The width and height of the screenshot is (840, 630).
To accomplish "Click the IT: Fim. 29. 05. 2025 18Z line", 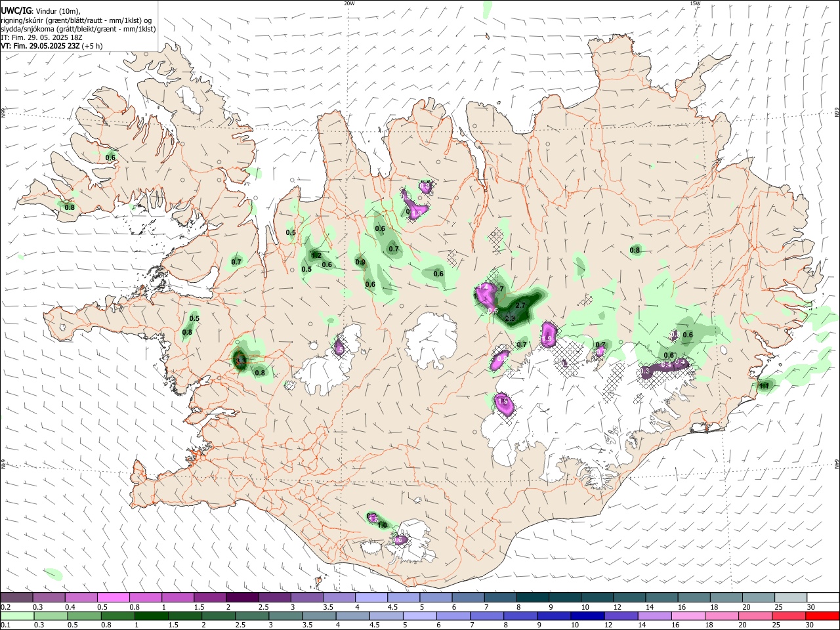I will click(x=42, y=37).
